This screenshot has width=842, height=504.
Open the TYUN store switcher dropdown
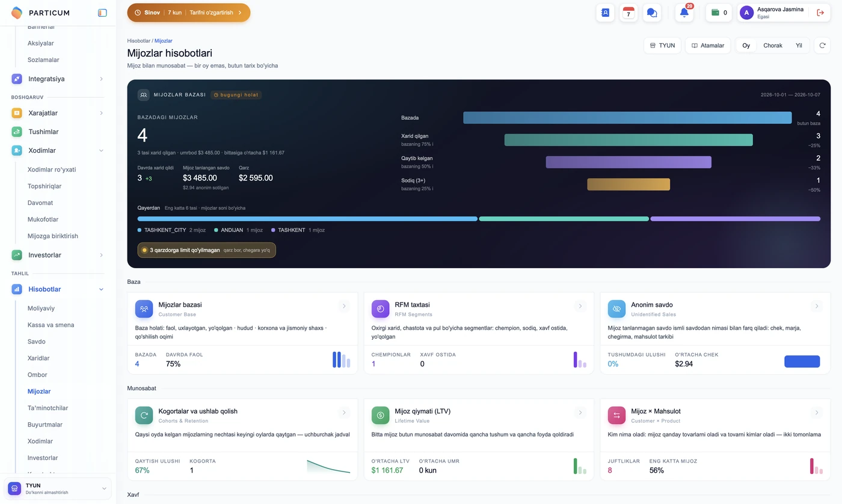coord(58,488)
